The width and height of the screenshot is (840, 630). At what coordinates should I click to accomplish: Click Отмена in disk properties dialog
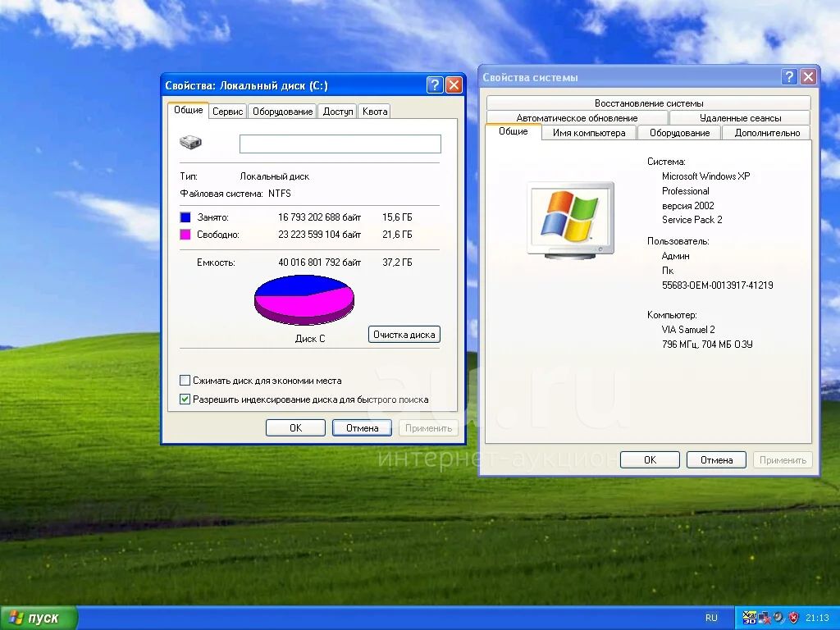362,427
